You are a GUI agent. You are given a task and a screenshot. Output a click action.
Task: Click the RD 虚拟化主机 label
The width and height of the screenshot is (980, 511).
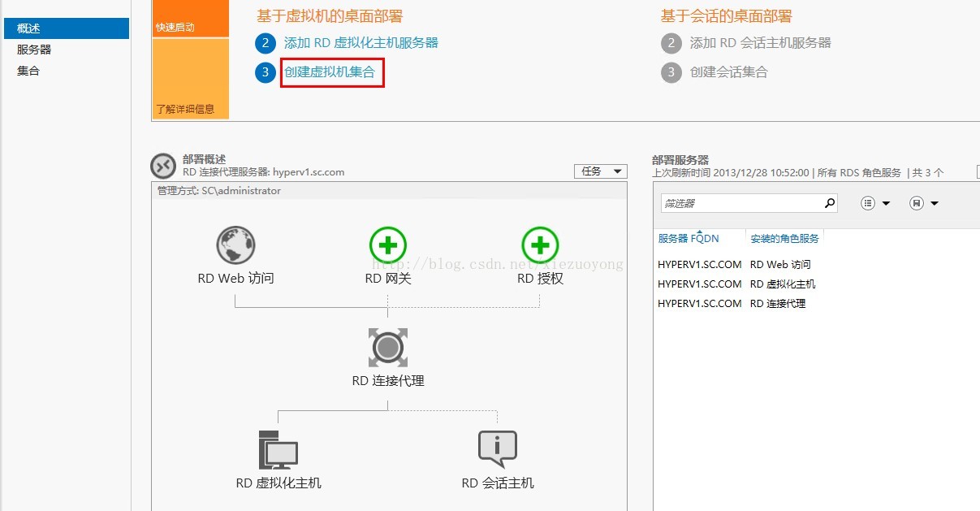278,483
